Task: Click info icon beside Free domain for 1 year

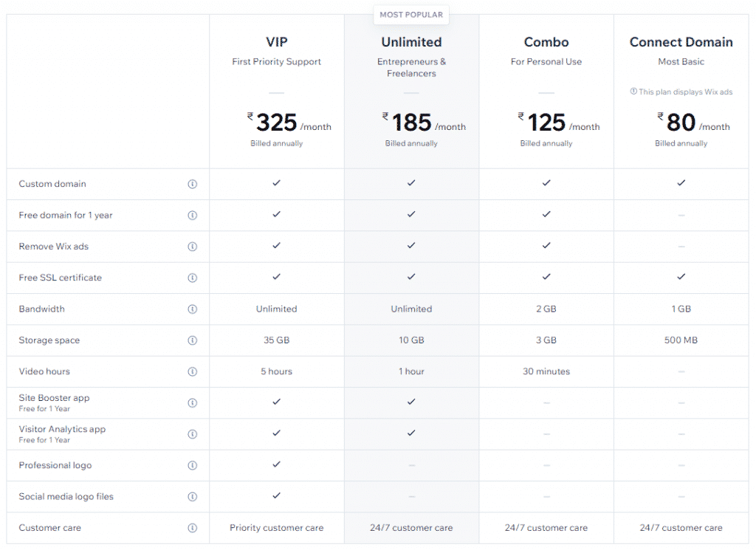Action: (193, 216)
